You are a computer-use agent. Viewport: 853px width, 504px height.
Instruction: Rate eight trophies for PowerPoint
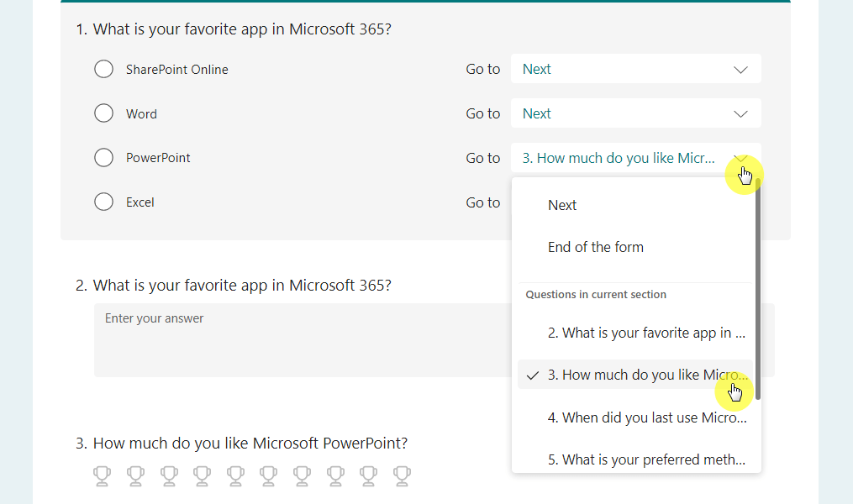coord(335,475)
